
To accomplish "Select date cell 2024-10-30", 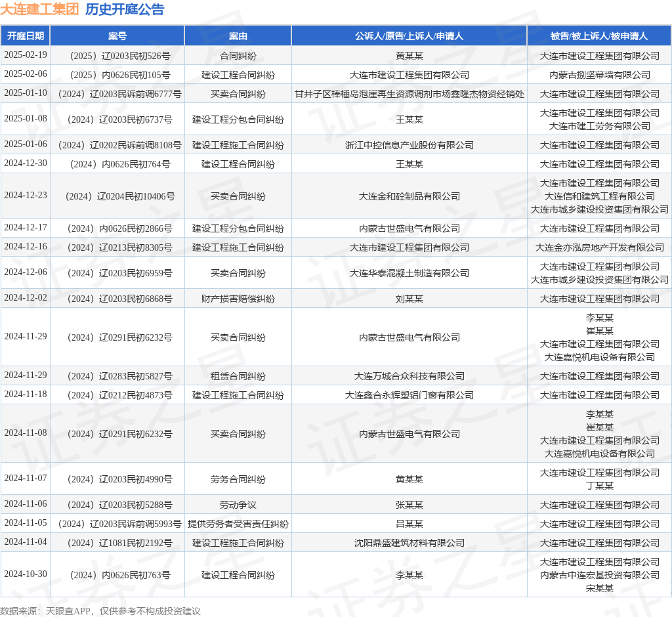I will [x=26, y=574].
